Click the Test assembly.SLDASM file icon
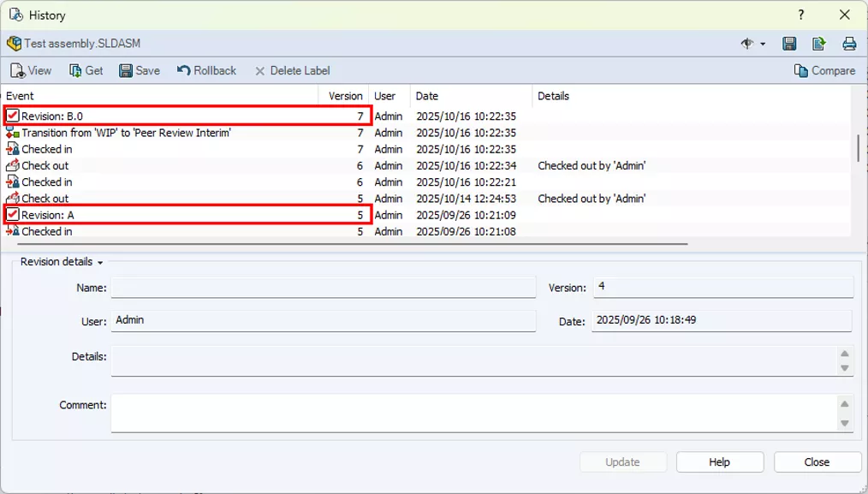868x494 pixels. pos(14,43)
